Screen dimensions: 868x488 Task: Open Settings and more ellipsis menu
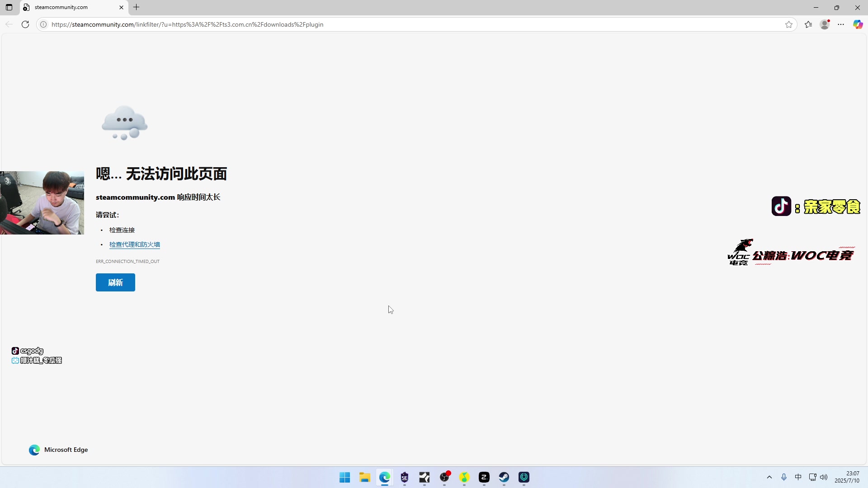click(x=841, y=24)
